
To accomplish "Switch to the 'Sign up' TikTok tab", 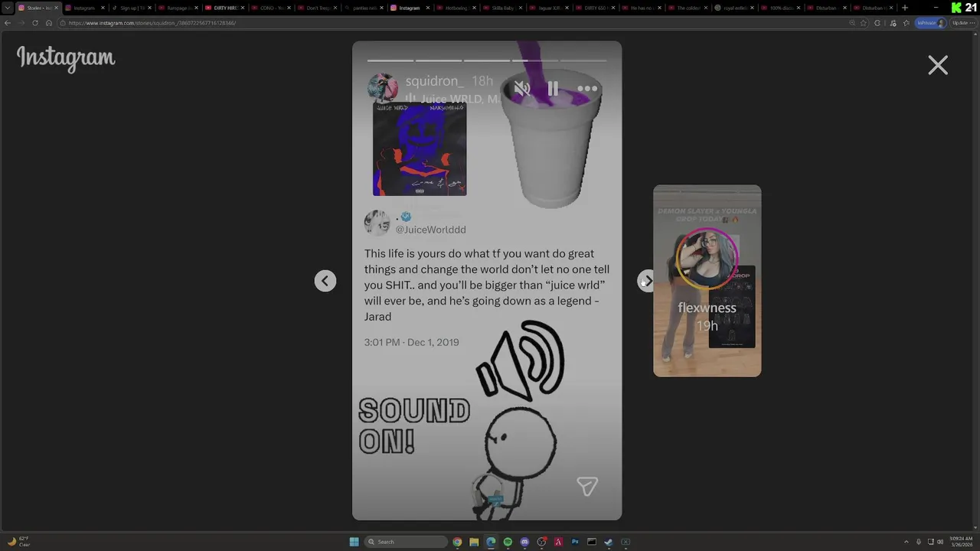I will point(132,8).
